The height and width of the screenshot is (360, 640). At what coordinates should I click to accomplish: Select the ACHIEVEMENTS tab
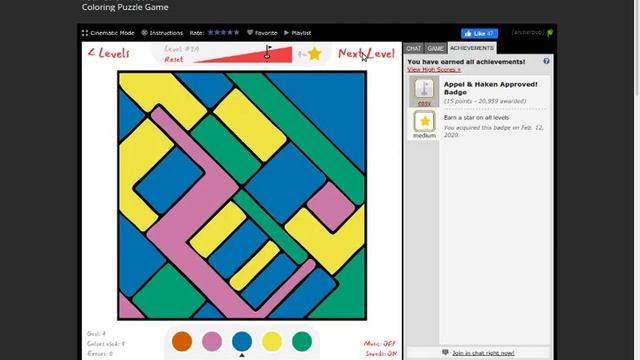pyautogui.click(x=472, y=48)
